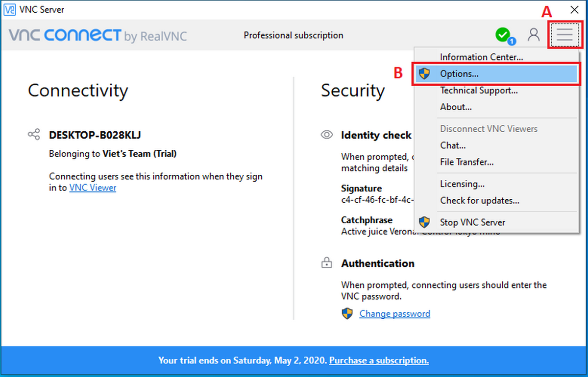The width and height of the screenshot is (588, 377).
Task: Click the green connectivity status checkmark icon
Action: (x=502, y=34)
